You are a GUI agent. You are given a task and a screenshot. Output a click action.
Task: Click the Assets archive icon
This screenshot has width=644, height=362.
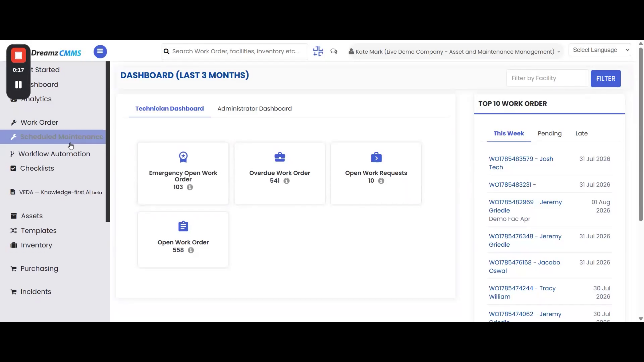click(x=14, y=216)
